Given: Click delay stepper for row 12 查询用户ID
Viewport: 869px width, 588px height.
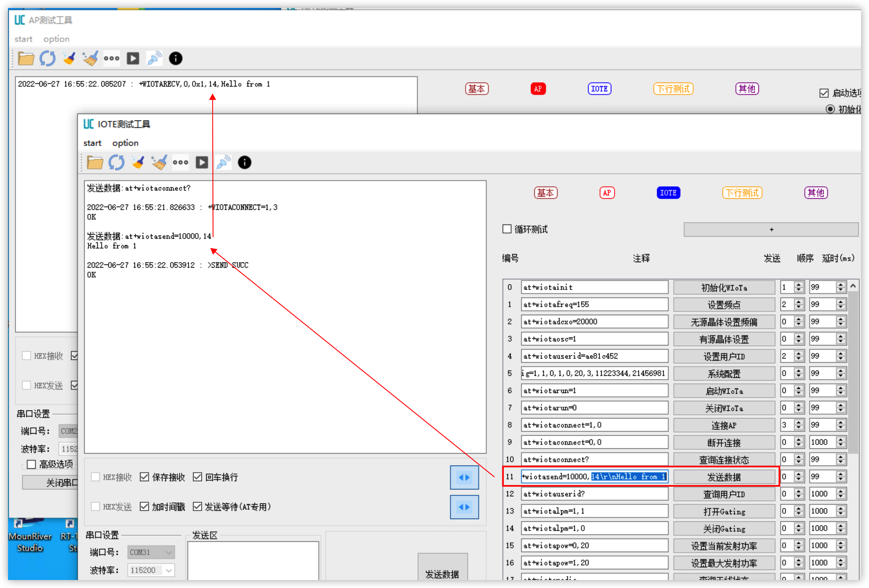Looking at the screenshot, I should 841,494.
